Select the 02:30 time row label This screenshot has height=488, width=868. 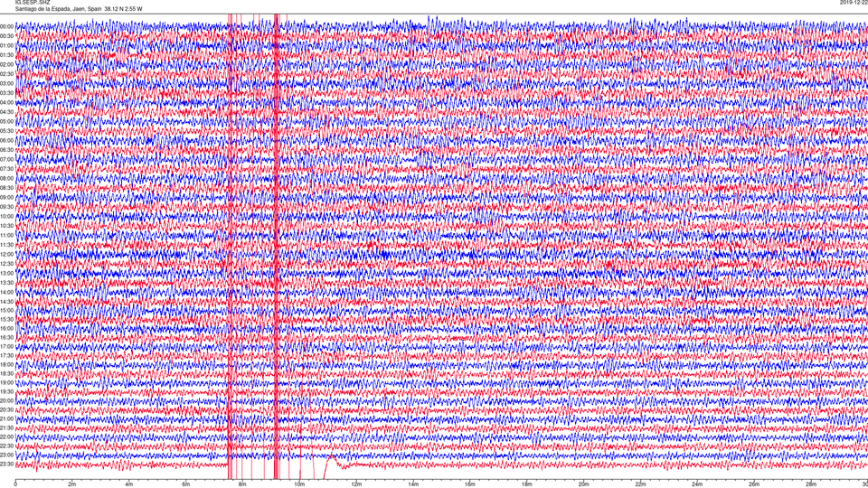click(7, 74)
